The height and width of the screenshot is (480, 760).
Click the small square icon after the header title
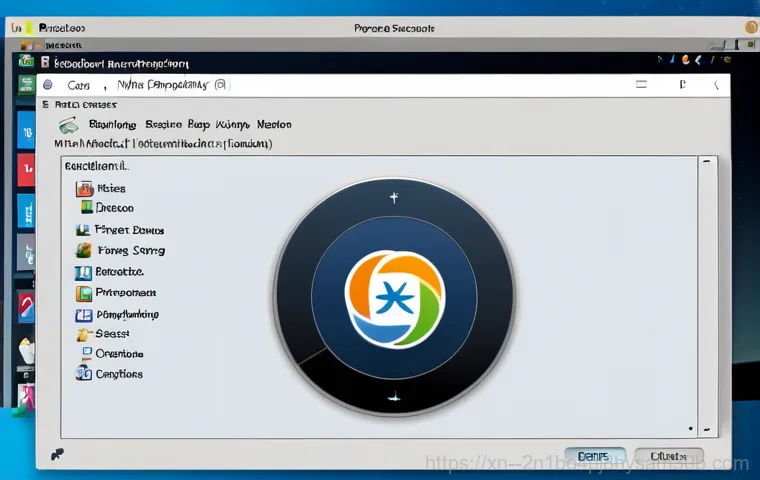click(x=220, y=85)
